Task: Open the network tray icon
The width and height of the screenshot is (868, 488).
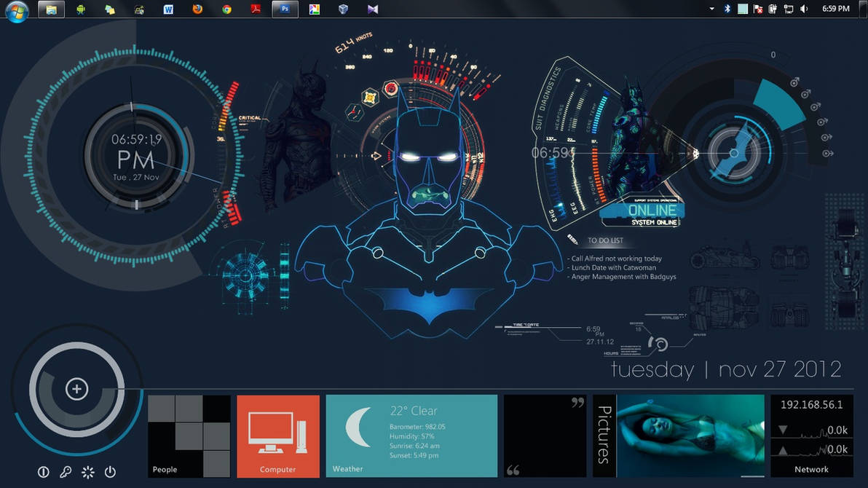Action: coord(789,9)
